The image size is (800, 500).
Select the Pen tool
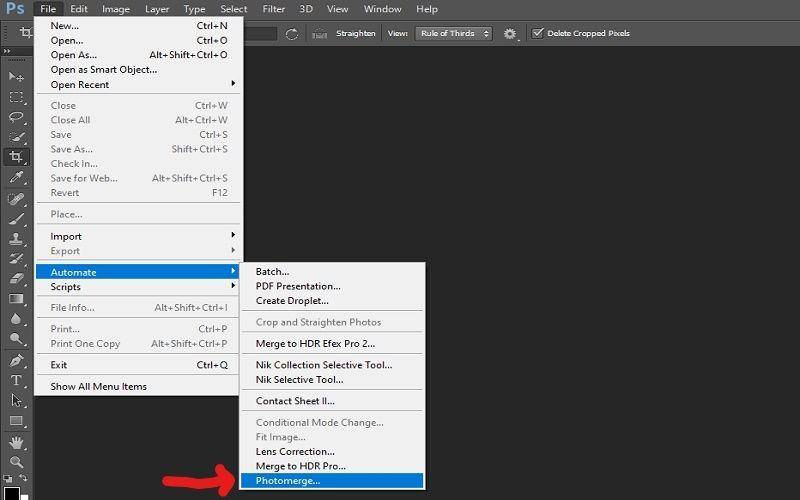(x=16, y=360)
